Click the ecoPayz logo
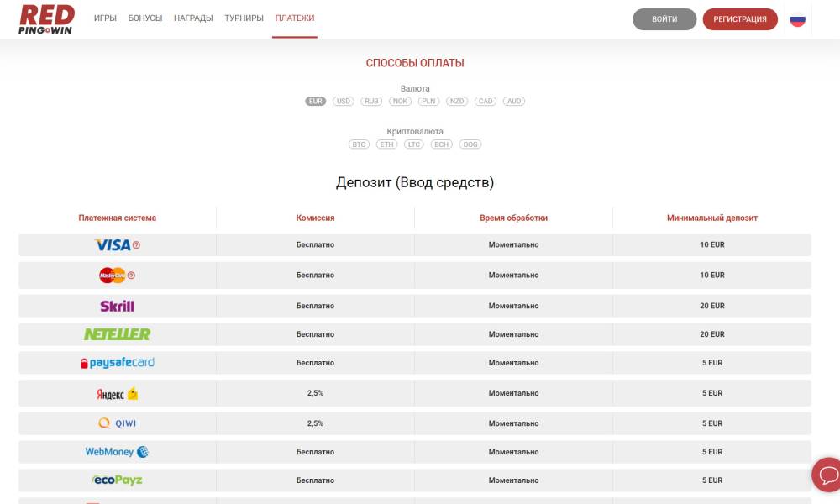 (x=118, y=480)
